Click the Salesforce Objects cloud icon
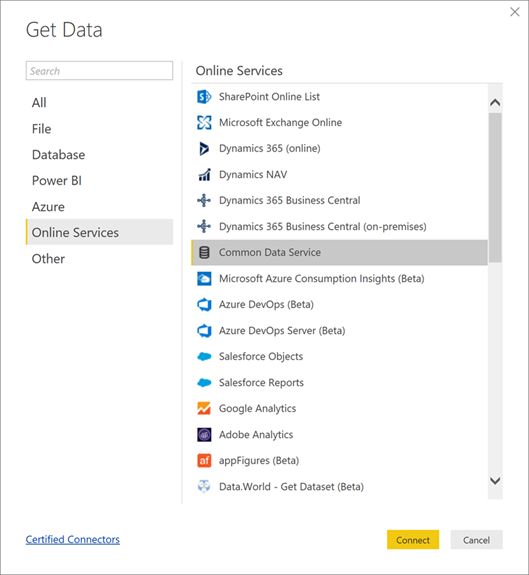The height and width of the screenshot is (575, 529). click(204, 356)
